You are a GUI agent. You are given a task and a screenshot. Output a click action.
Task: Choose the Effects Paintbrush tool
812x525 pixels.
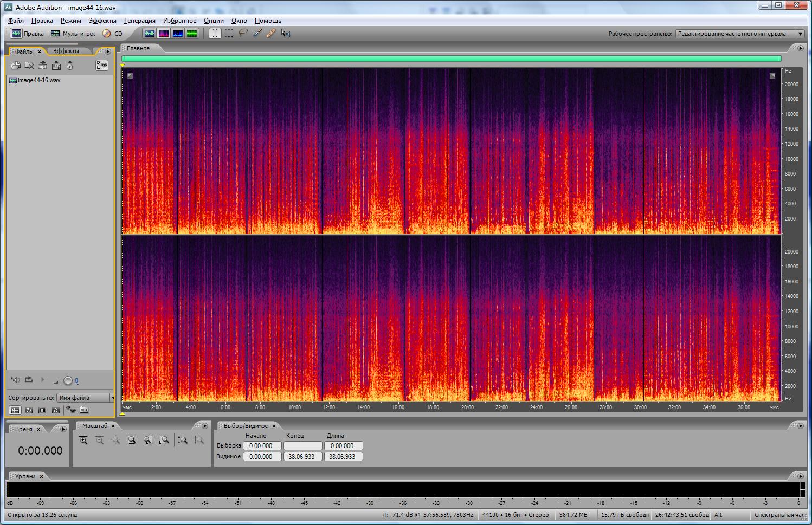pyautogui.click(x=257, y=33)
